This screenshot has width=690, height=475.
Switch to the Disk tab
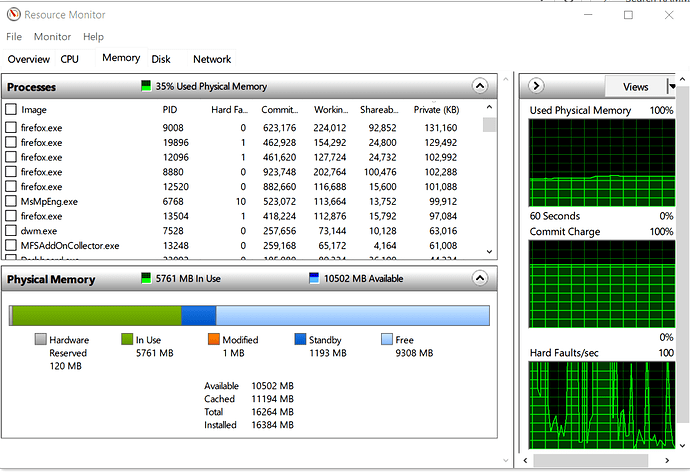(161, 59)
